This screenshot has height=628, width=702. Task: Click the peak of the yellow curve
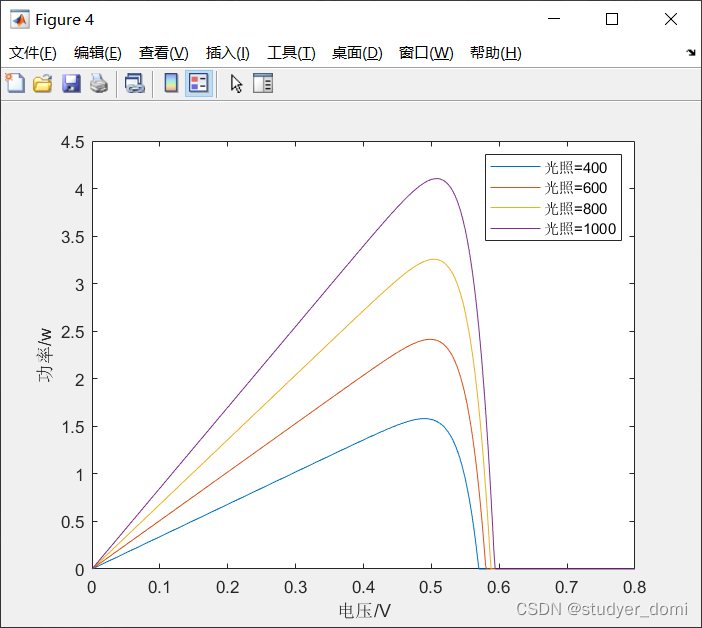[x=434, y=259]
